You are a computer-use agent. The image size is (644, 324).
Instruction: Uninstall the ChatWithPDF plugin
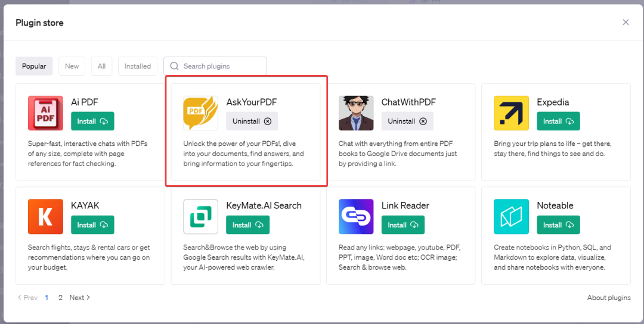point(407,121)
